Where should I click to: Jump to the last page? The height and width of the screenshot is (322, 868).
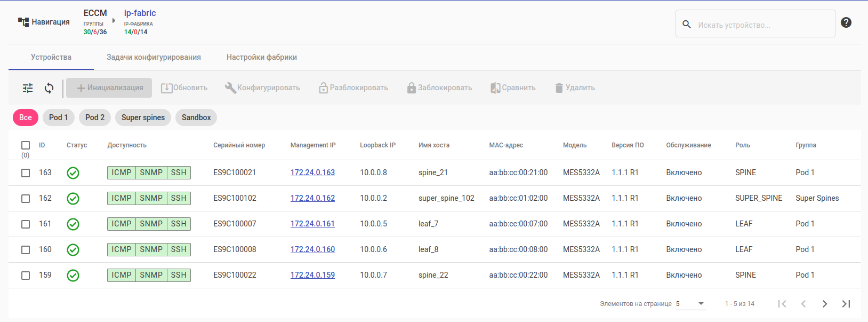tap(846, 304)
